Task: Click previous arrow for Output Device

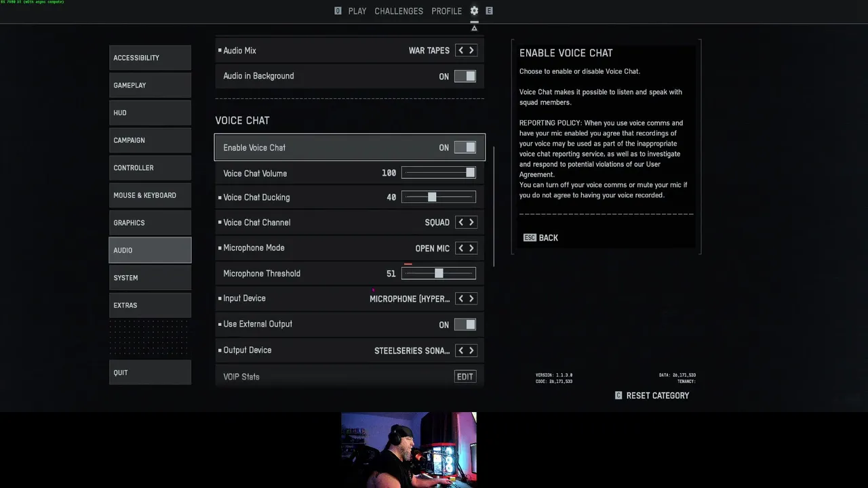Action: coord(460,350)
